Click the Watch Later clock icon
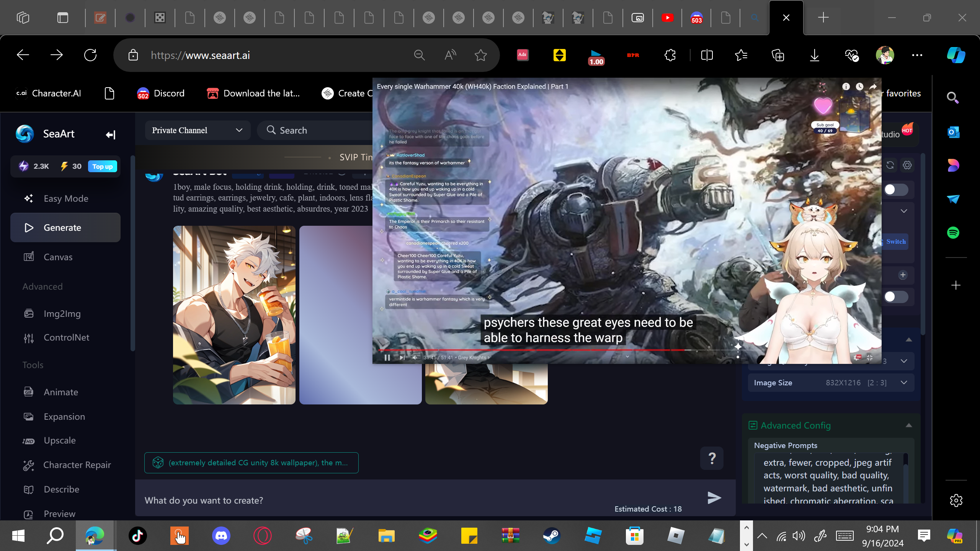 tap(859, 86)
